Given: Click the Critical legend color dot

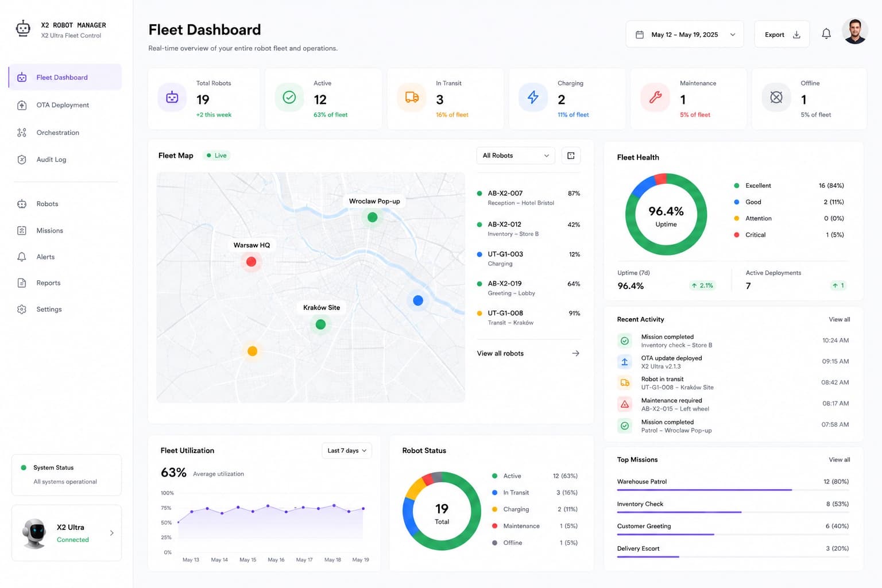Looking at the screenshot, I should pos(736,235).
